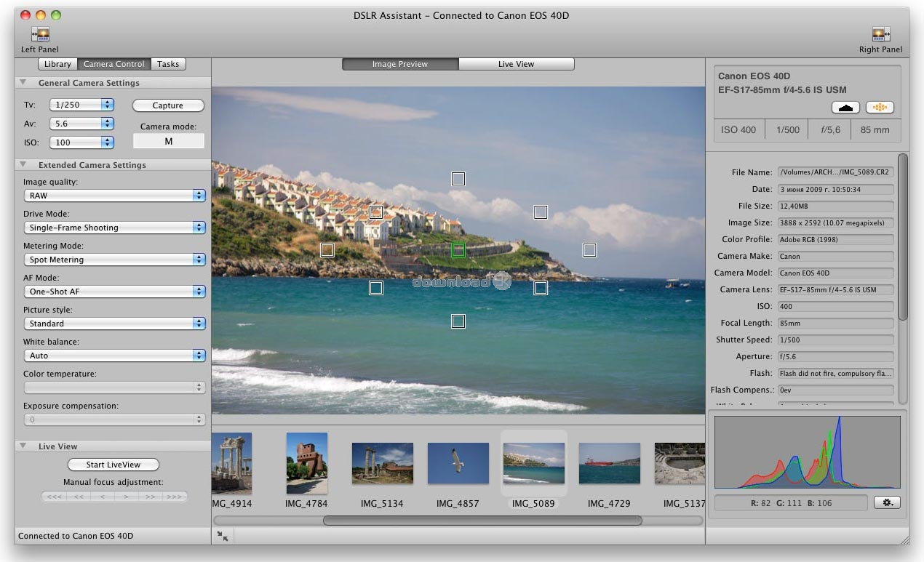The width and height of the screenshot is (924, 562).
Task: Open the histogram gear settings menu
Action: click(887, 502)
